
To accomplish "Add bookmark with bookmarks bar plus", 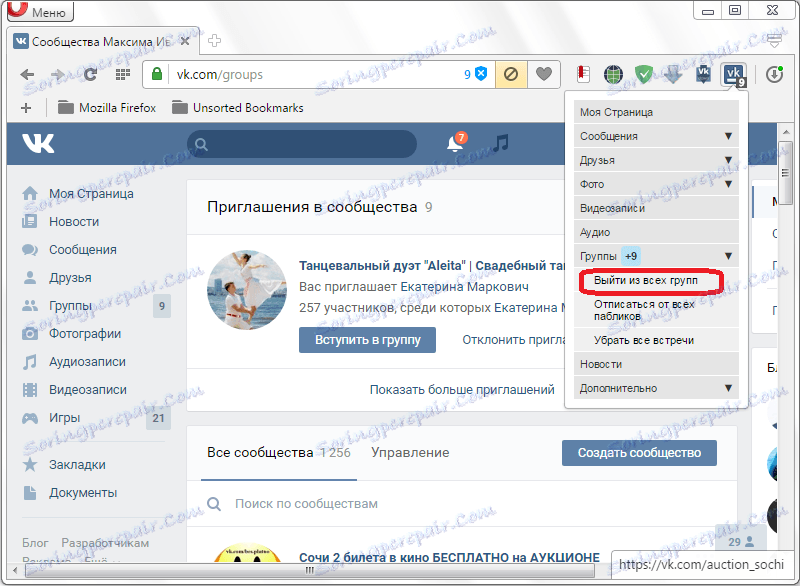I will [26, 108].
